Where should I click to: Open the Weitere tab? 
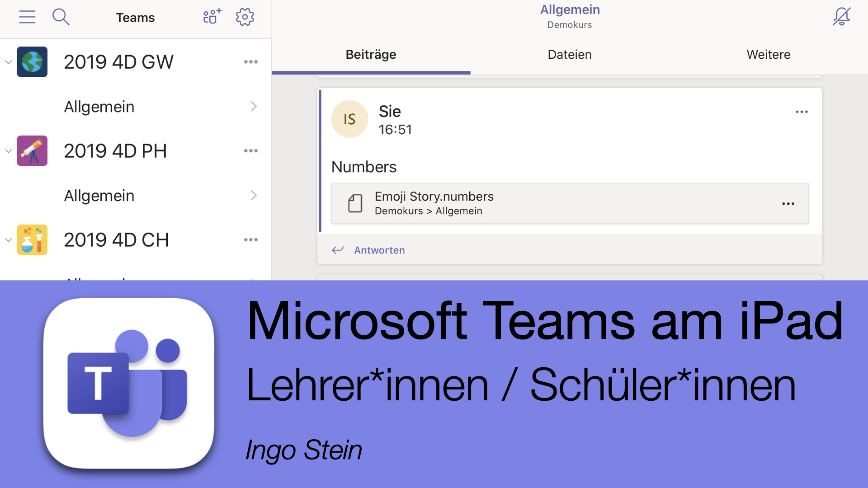tap(769, 55)
